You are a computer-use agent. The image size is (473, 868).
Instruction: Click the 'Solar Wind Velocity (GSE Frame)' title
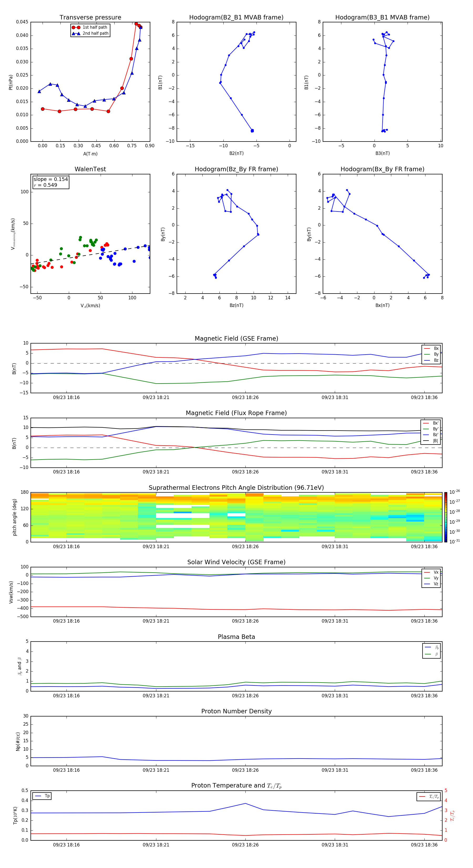click(x=236, y=562)
